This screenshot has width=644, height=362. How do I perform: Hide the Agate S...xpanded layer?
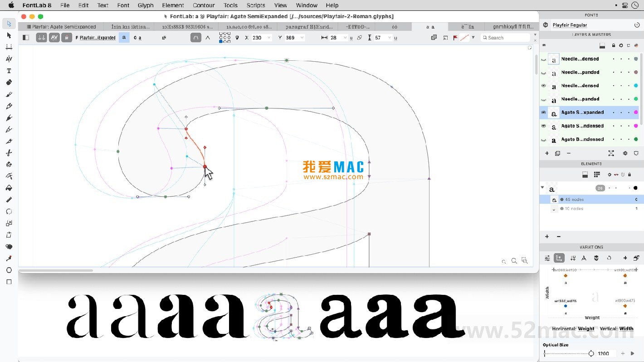tap(544, 113)
